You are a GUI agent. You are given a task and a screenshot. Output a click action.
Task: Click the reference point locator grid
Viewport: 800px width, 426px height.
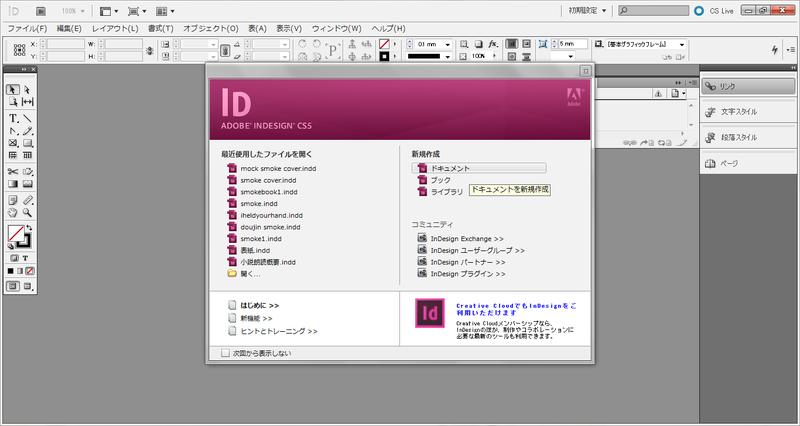coord(19,49)
